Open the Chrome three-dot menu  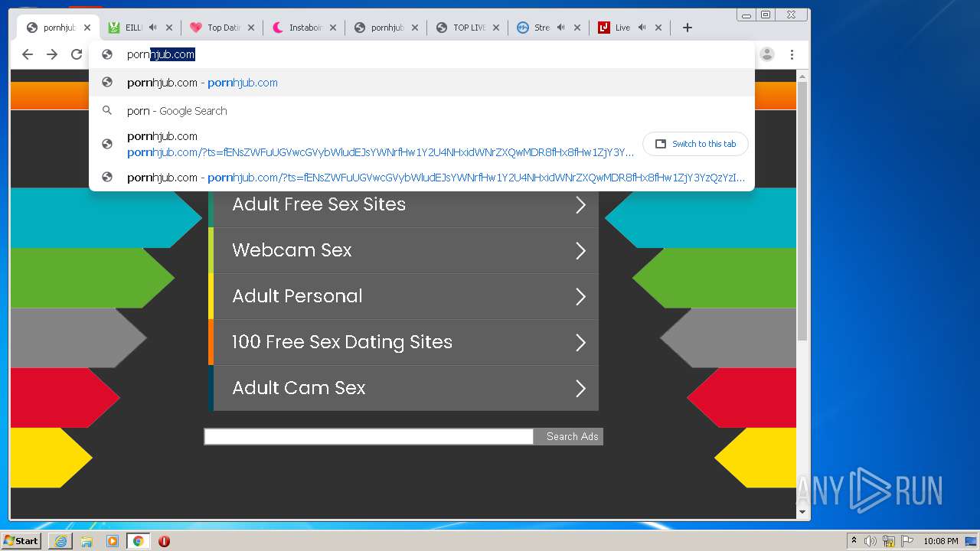pos(792,54)
